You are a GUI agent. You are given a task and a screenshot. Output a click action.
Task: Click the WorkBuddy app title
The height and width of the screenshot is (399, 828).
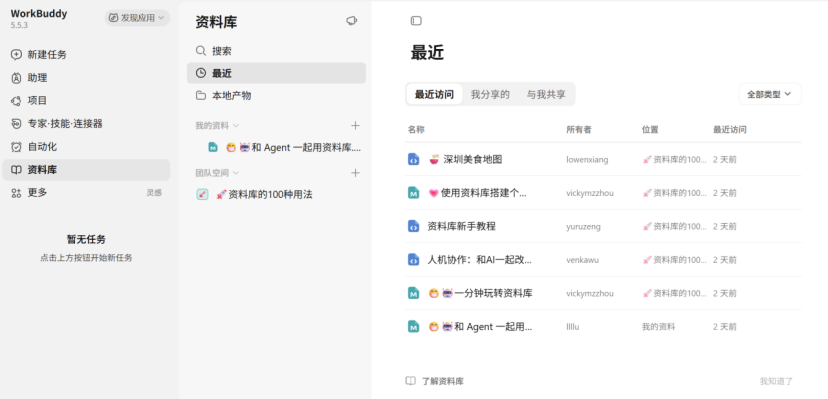39,14
